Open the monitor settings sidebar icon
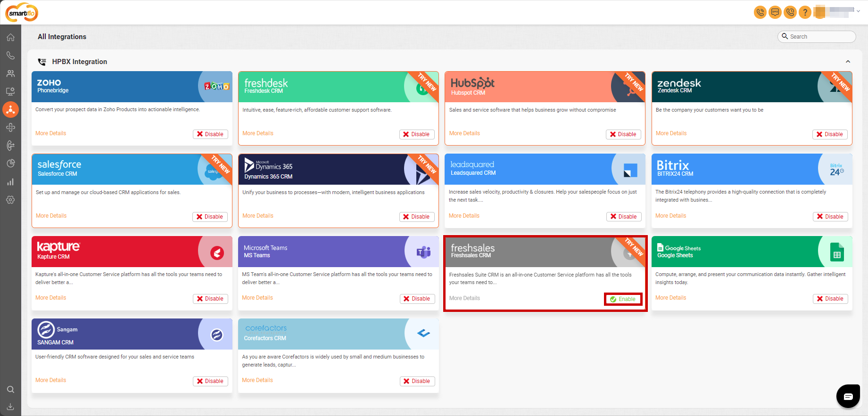The height and width of the screenshot is (416, 868). 10,91
